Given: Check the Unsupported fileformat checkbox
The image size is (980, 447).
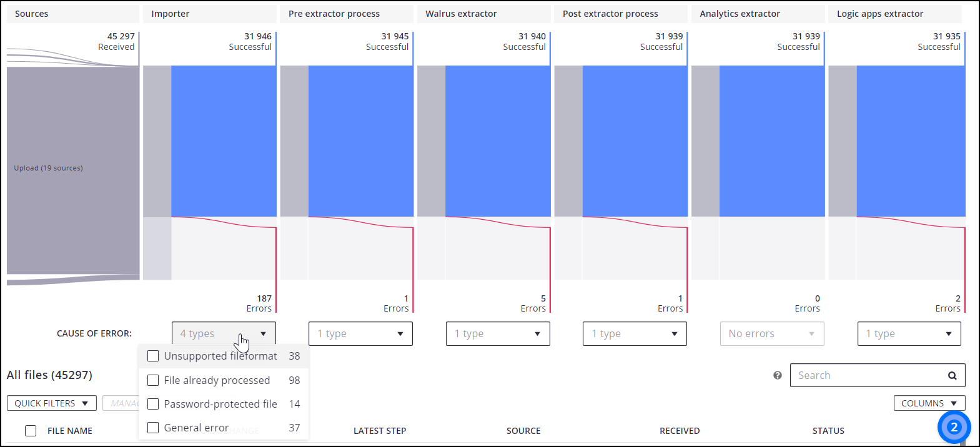Looking at the screenshot, I should point(153,355).
